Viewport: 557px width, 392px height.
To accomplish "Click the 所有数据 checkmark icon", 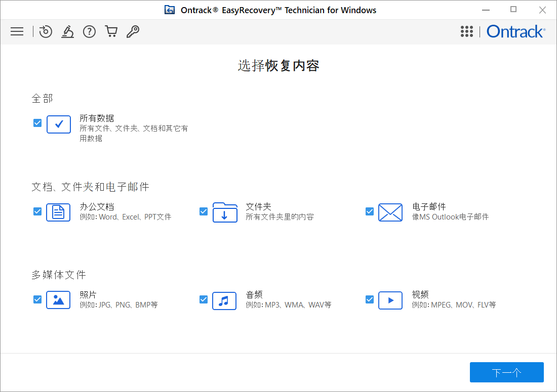I will point(59,124).
